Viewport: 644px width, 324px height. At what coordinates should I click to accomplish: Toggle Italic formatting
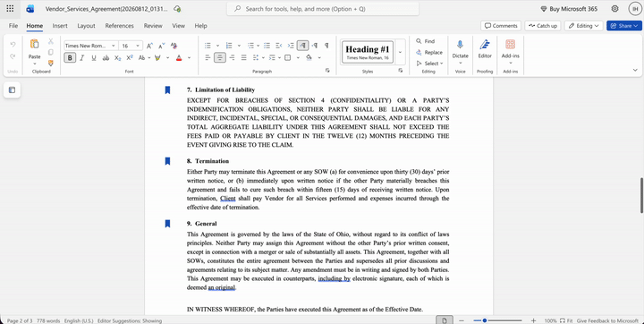(81, 58)
